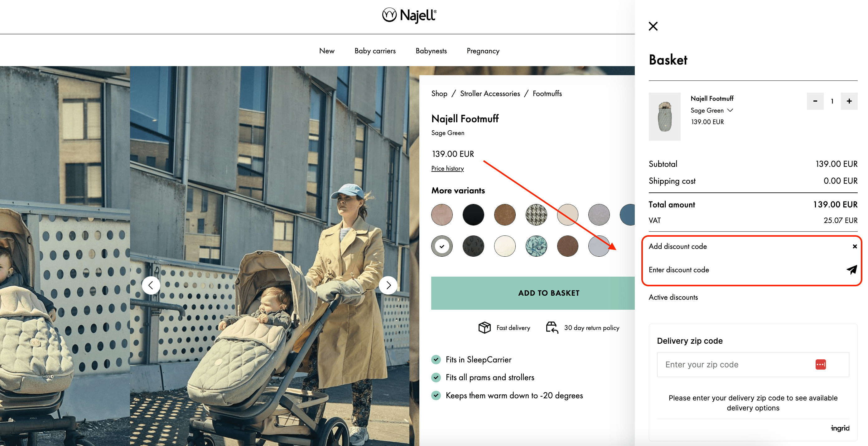
Task: Open the Price history link
Action: 447,168
